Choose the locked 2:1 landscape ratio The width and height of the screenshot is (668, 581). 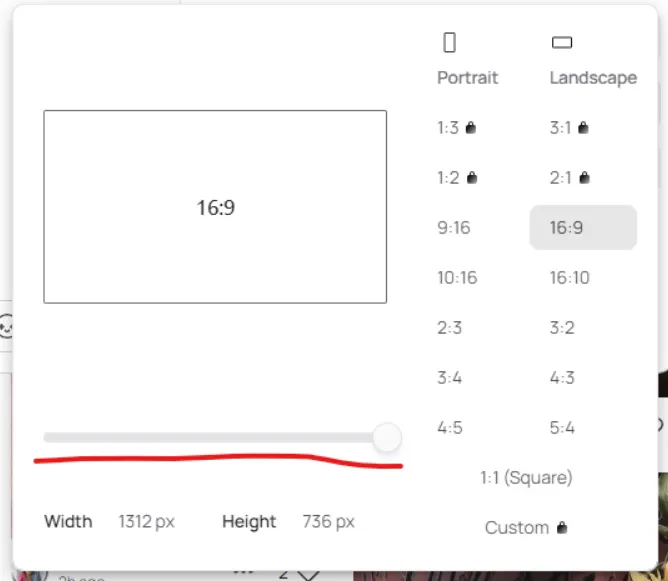[569, 178]
